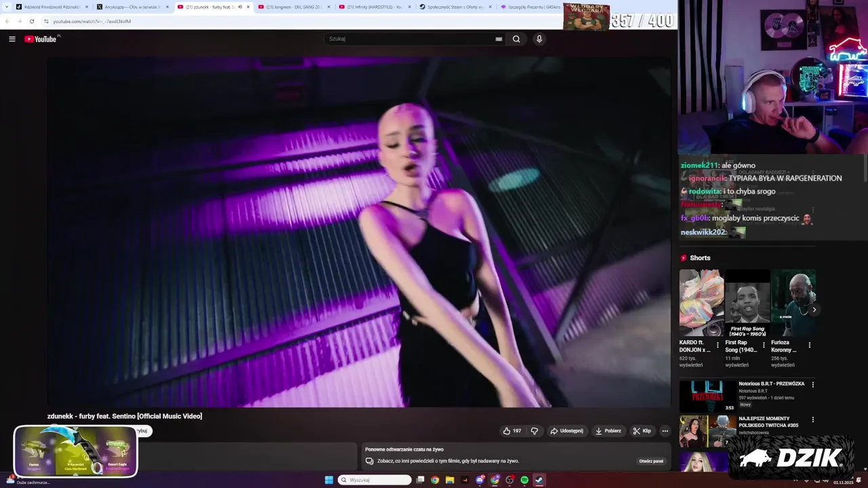868x488 pixels.
Task: Share the video via Udostępnij
Action: 567,431
